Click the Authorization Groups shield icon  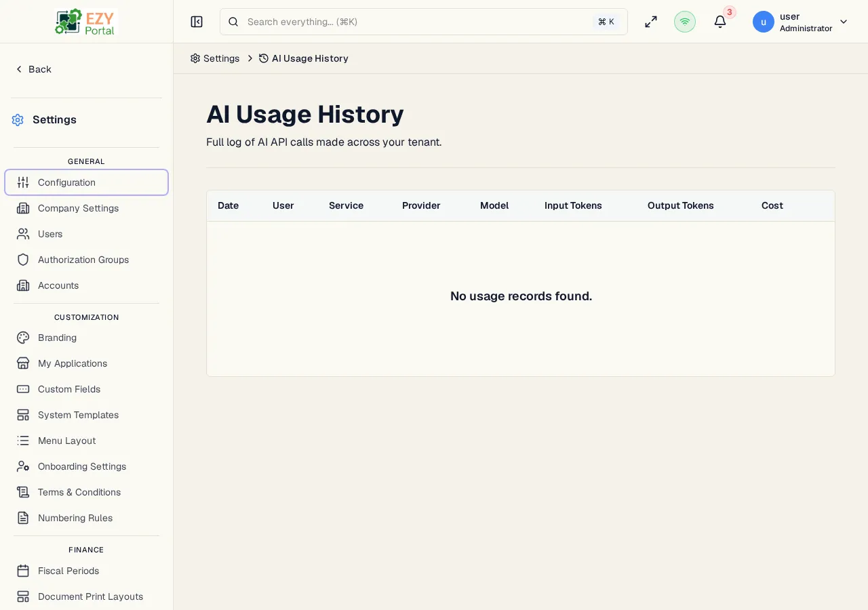click(x=23, y=260)
